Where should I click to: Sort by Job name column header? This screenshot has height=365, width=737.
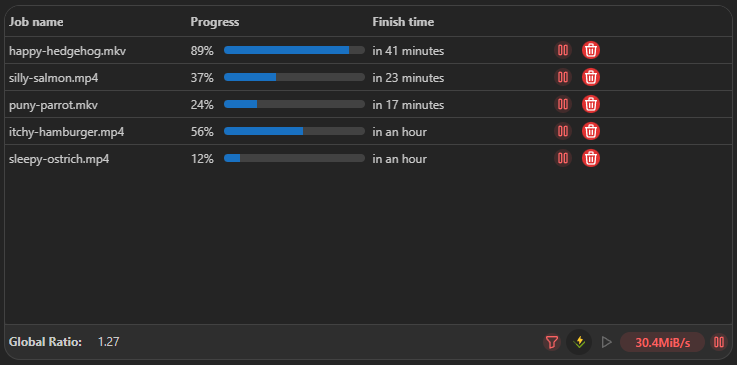coord(36,22)
